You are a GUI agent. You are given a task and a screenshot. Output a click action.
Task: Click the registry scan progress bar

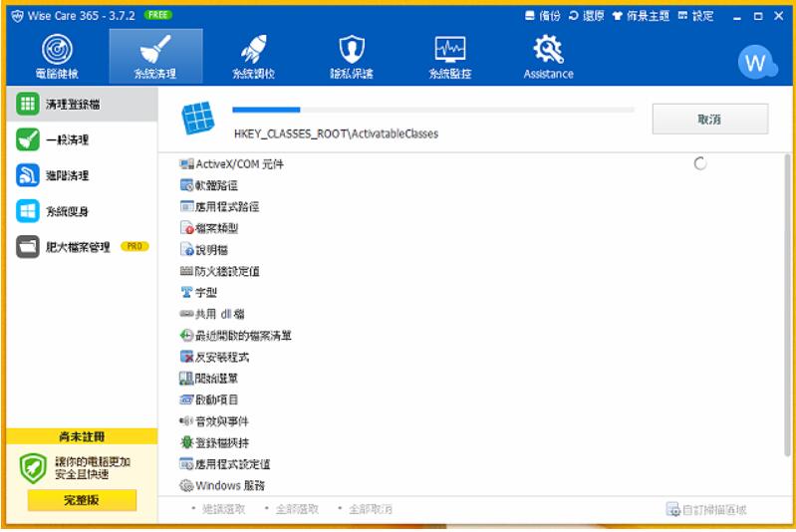[433, 110]
